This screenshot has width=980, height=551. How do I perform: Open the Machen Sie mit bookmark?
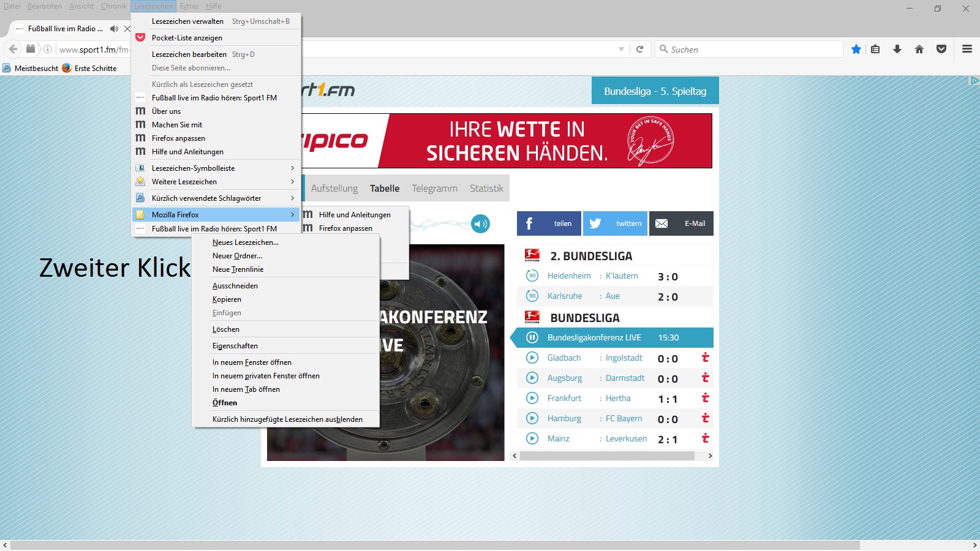tap(216, 125)
